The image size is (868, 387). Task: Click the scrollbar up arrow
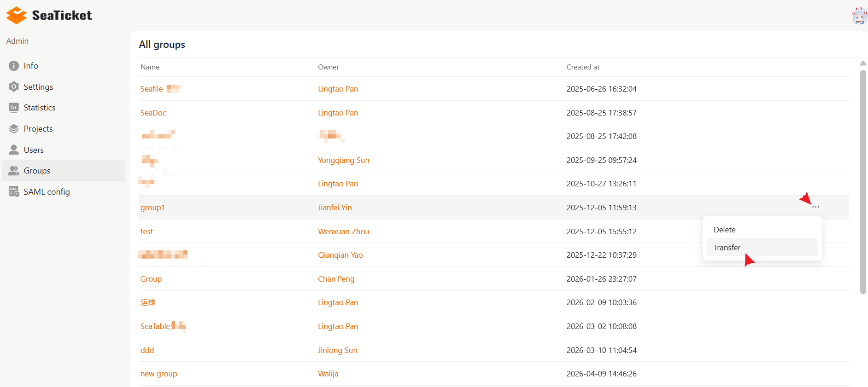(x=863, y=64)
